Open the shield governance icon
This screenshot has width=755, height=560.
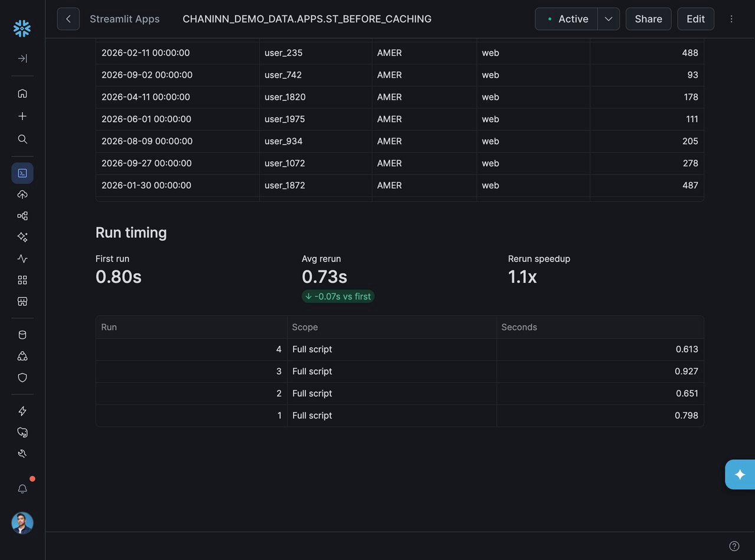click(x=22, y=378)
